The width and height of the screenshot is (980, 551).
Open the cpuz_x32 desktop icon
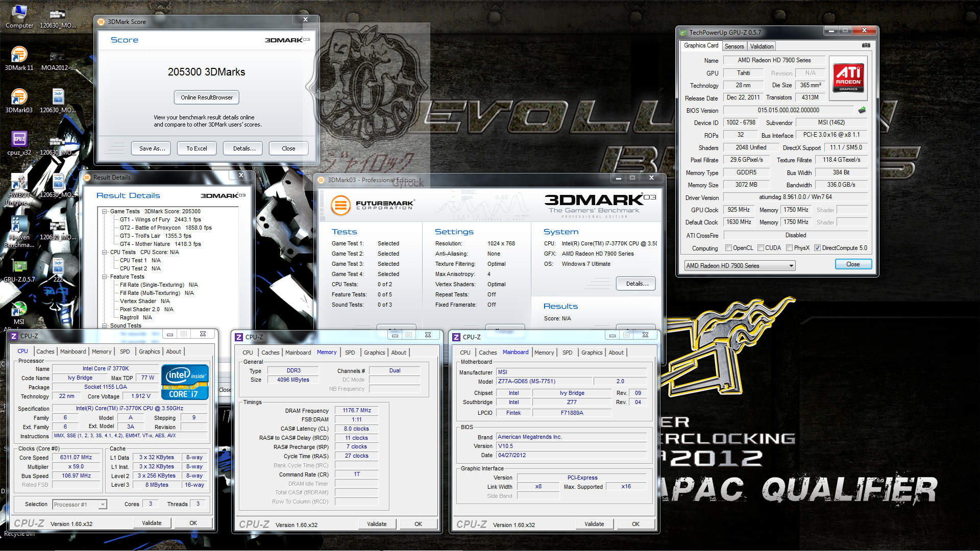19,143
